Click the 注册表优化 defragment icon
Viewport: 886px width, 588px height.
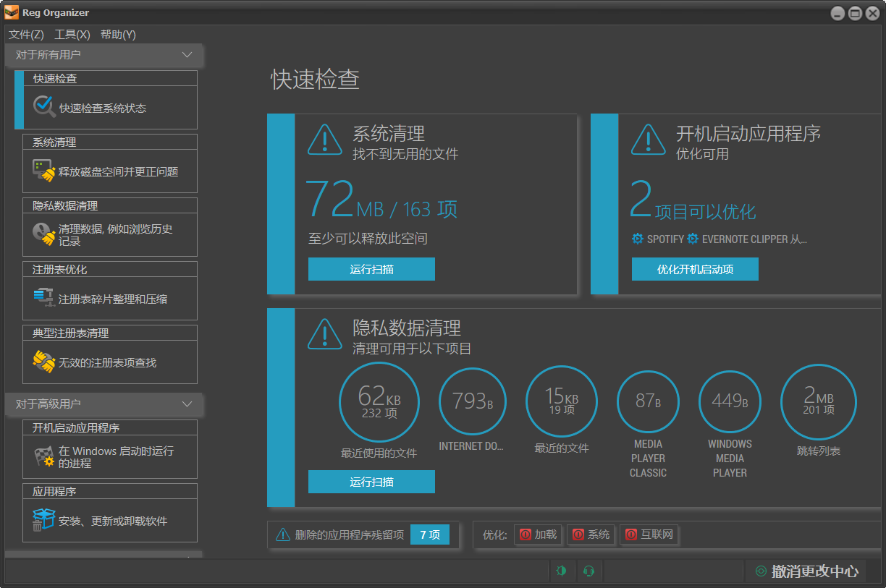point(43,297)
